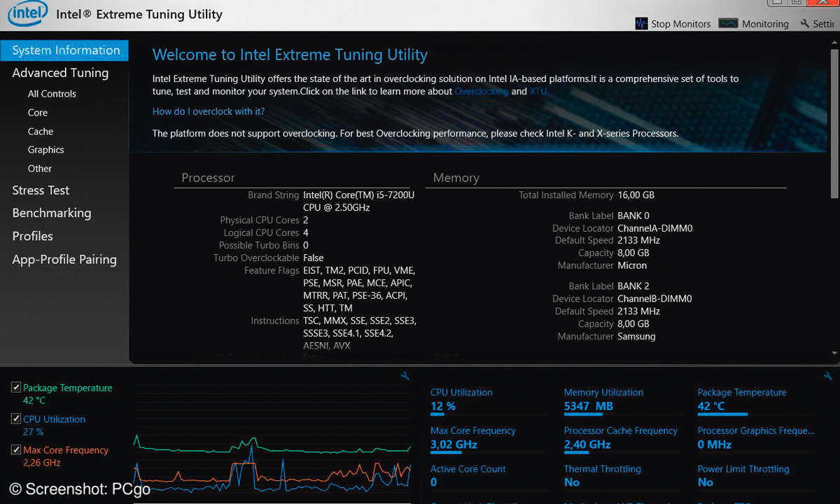The width and height of the screenshot is (840, 504).
Task: Click the Monitoring button label
Action: pos(765,24)
